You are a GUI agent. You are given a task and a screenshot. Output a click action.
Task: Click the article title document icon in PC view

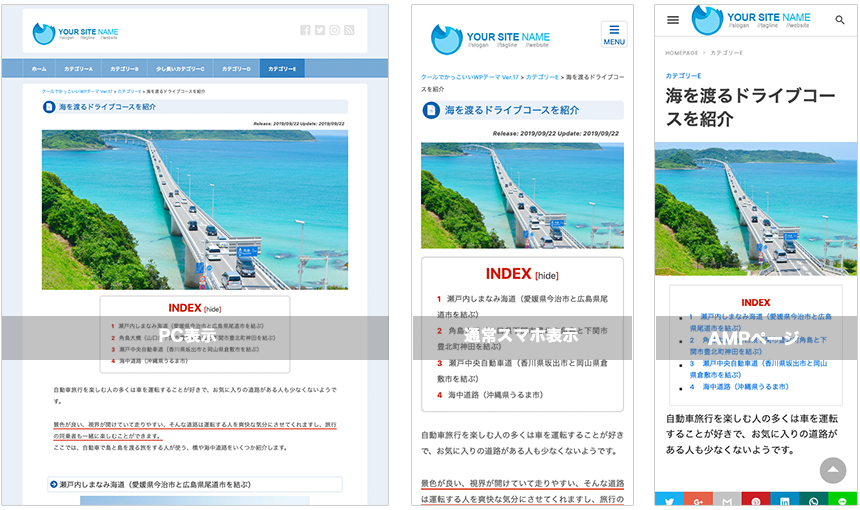(x=49, y=107)
